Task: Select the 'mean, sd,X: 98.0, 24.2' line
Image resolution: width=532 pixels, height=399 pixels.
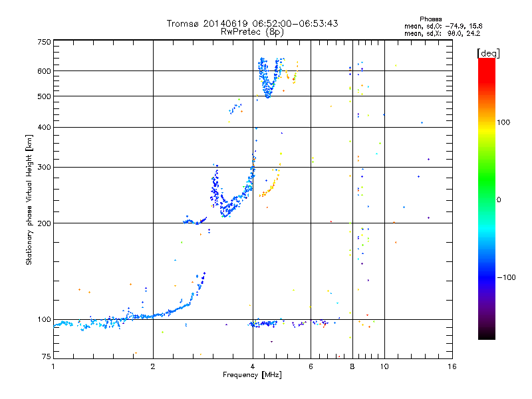Action: (x=442, y=33)
